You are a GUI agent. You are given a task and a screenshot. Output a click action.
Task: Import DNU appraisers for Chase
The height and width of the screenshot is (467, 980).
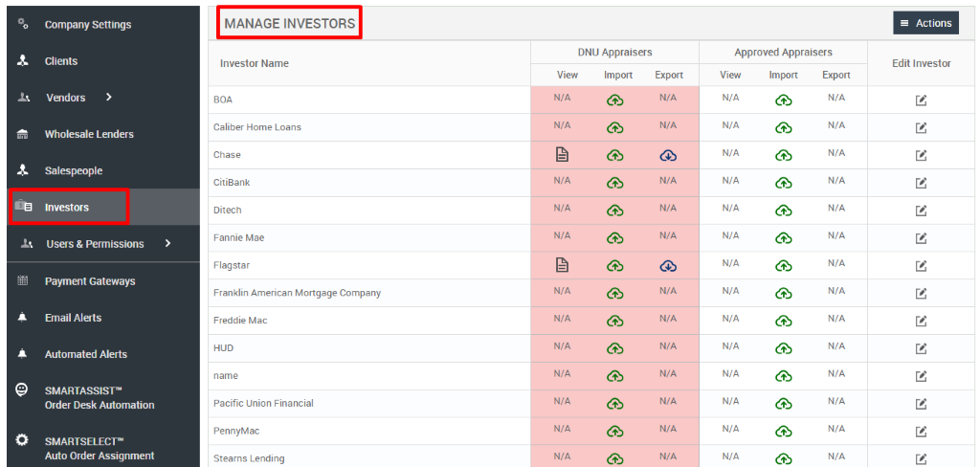(615, 155)
